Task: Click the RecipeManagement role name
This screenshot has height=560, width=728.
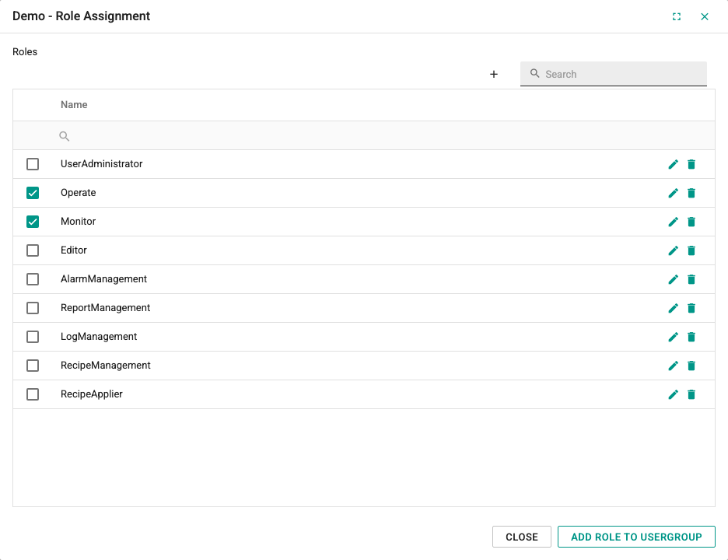Action: pos(106,366)
